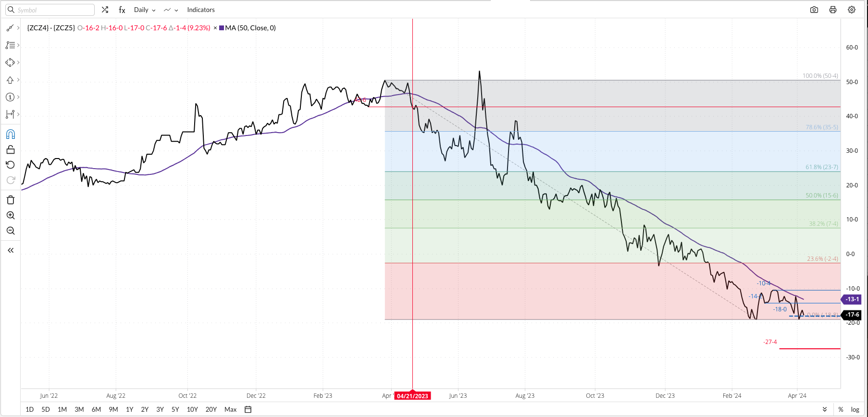Print the chart using printer icon
The width and height of the screenshot is (868, 417).
[x=833, y=10]
